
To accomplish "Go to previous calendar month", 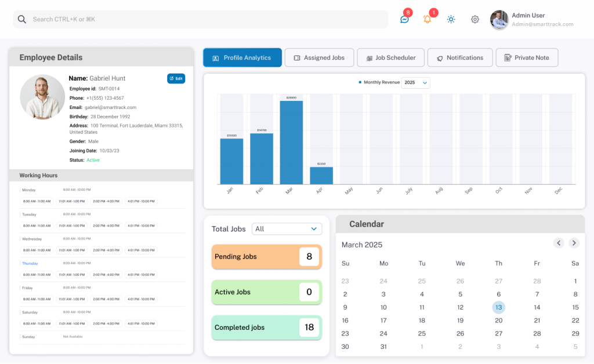I will tap(559, 243).
